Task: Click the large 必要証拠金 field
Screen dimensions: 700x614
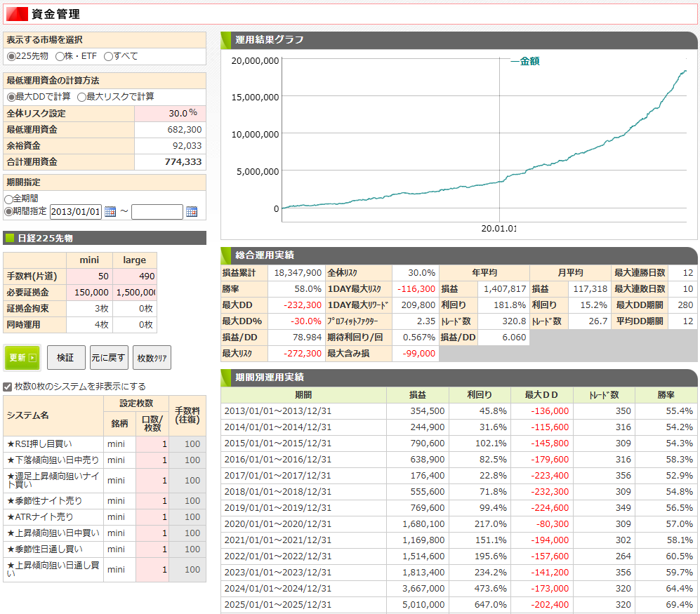Action: point(135,293)
